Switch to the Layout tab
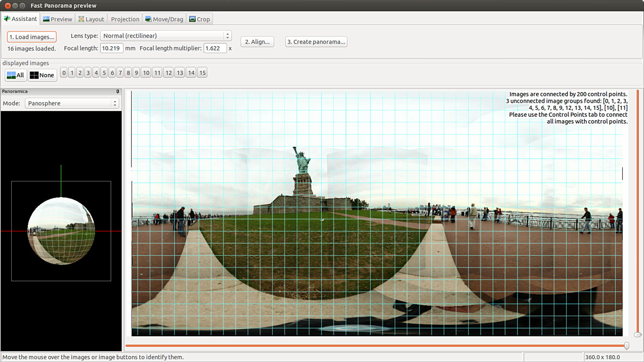The image size is (644, 362). 91,19
